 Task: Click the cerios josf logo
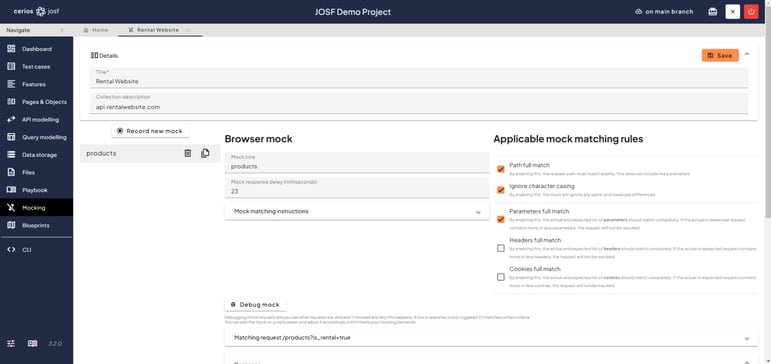[37, 11]
